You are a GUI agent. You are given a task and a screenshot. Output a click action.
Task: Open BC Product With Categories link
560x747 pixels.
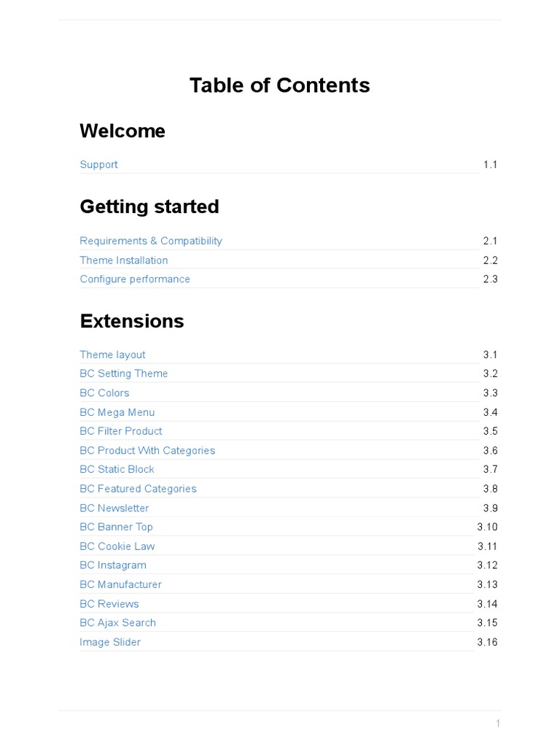[147, 451]
